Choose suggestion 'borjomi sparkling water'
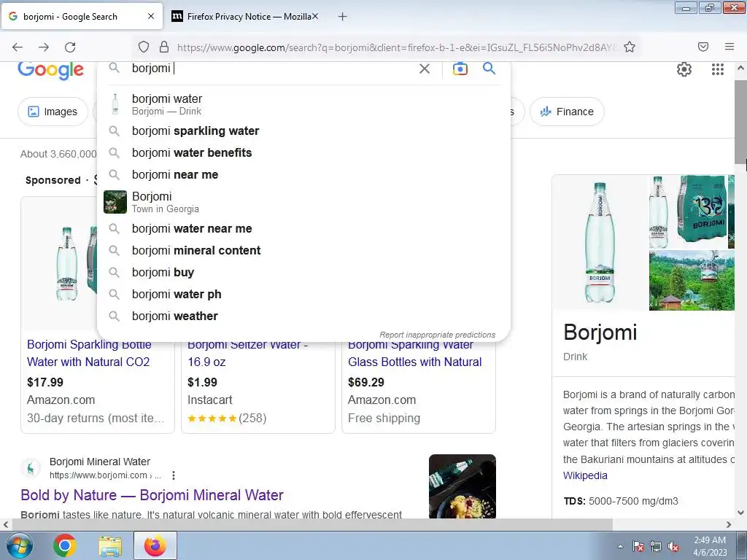 click(303, 131)
